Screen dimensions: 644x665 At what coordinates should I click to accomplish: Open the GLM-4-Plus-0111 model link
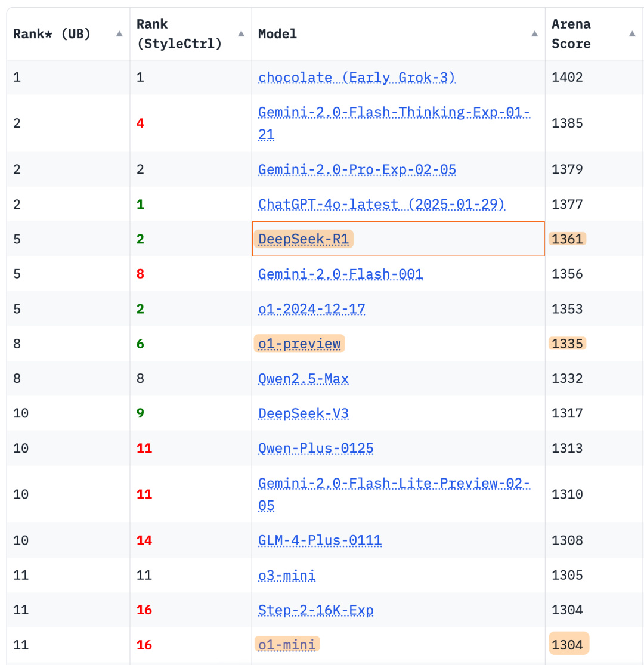point(320,540)
